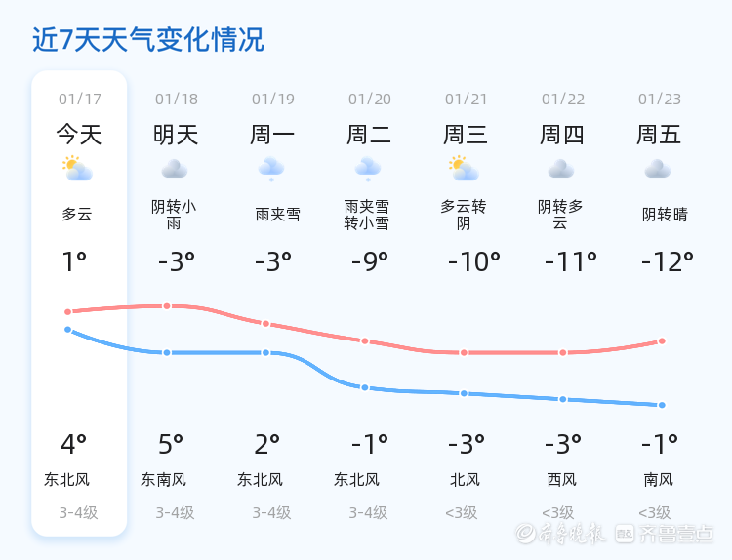Click the 东南风 wind label

pos(163,480)
